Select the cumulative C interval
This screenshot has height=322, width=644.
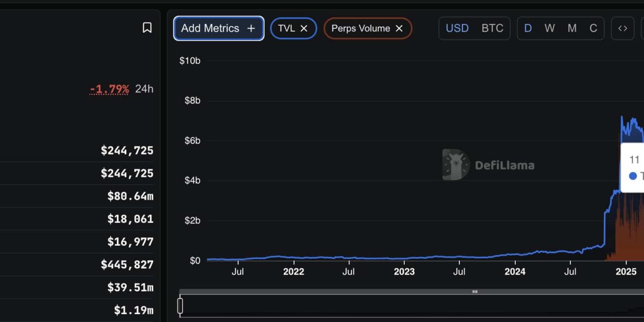click(593, 28)
